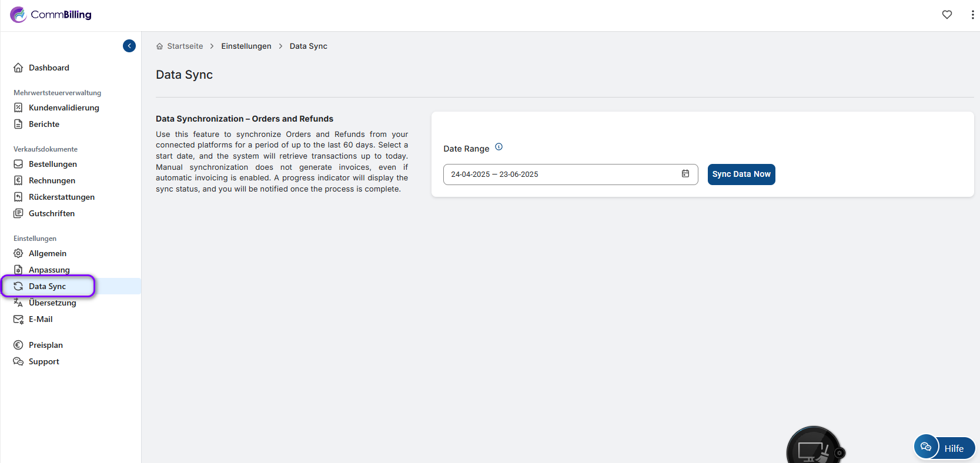980x463 pixels.
Task: Click the CommBilling logo
Action: click(51, 15)
